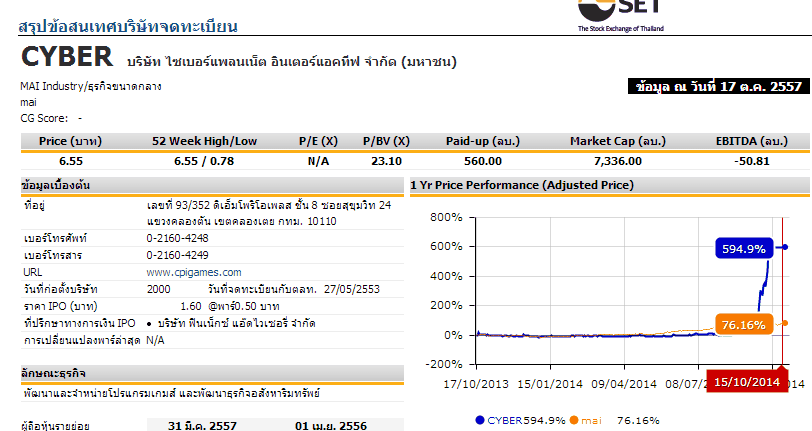Click the CYBER ticker heading
812x431 pixels.
point(67,56)
